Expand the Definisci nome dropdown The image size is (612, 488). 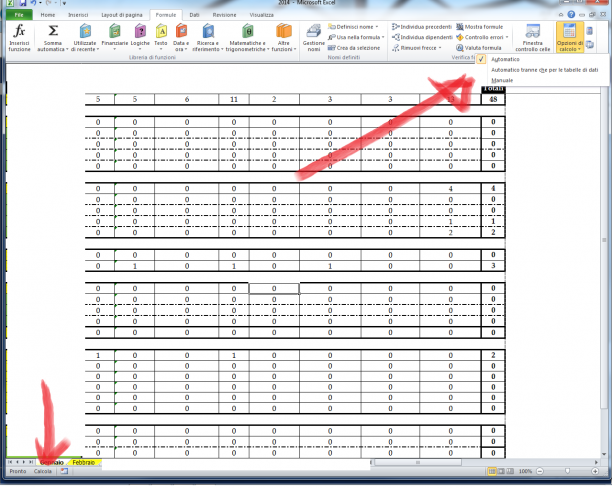(377, 27)
